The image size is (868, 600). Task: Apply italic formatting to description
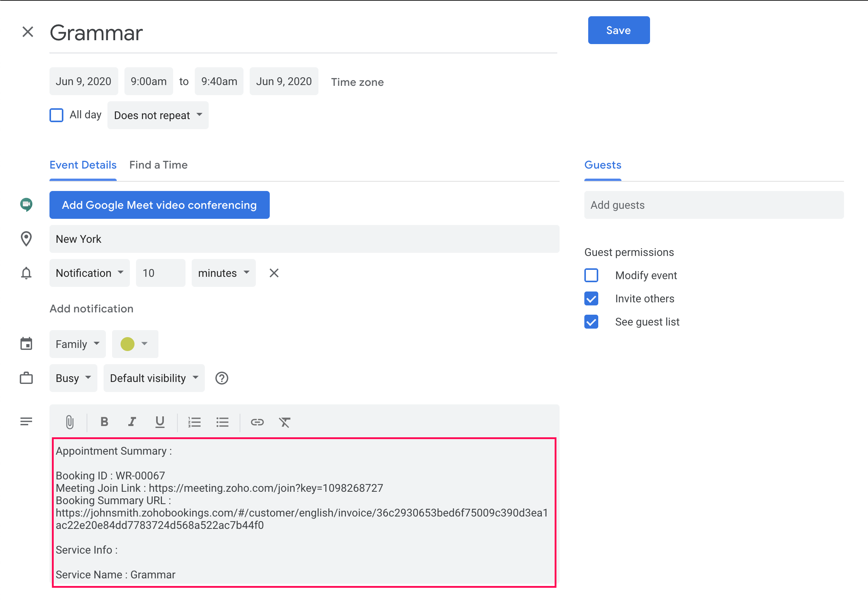tap(132, 422)
